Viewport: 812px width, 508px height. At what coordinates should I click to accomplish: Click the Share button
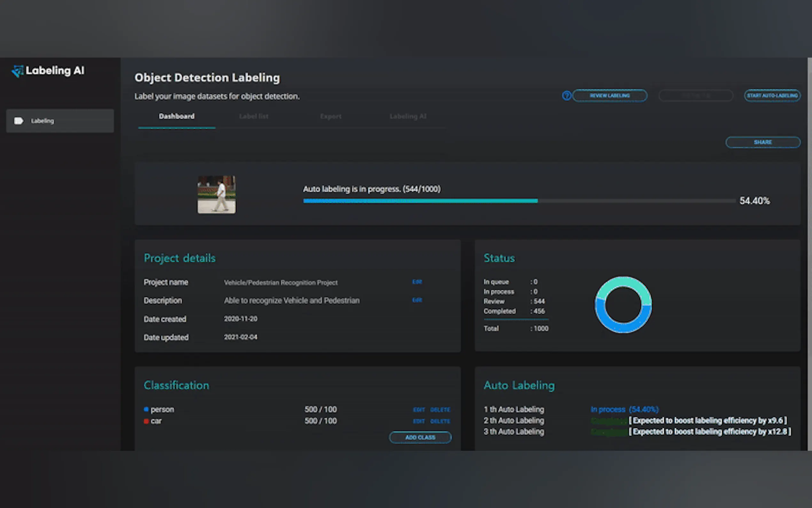tap(763, 142)
